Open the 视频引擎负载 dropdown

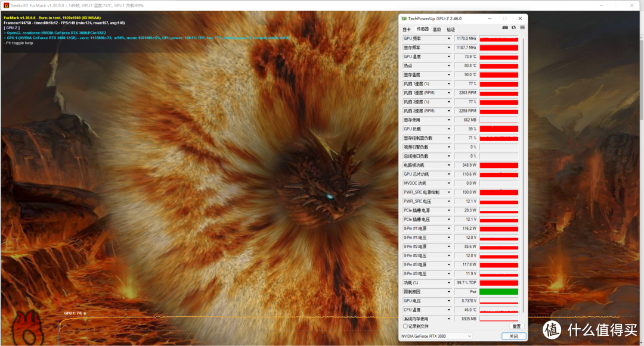click(x=448, y=147)
